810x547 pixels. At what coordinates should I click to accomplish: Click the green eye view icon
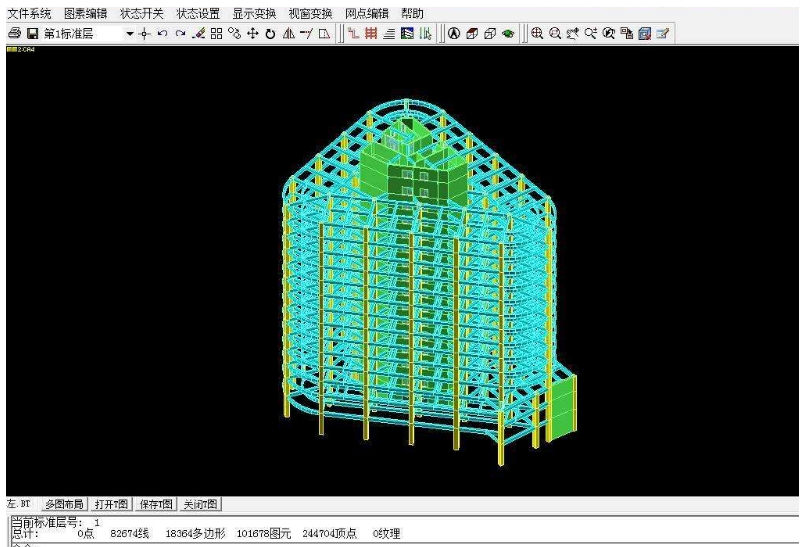tap(508, 33)
